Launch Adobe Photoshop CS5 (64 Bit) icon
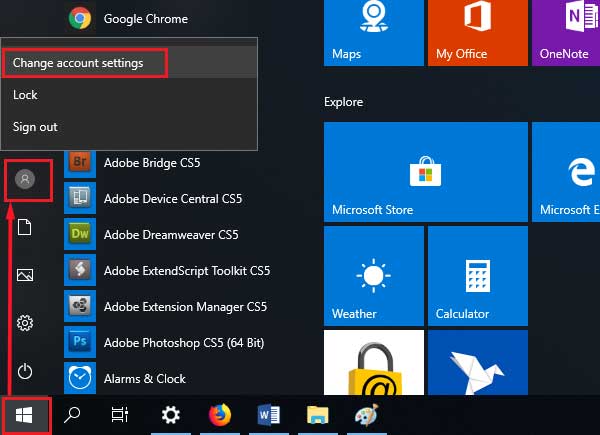 80,342
